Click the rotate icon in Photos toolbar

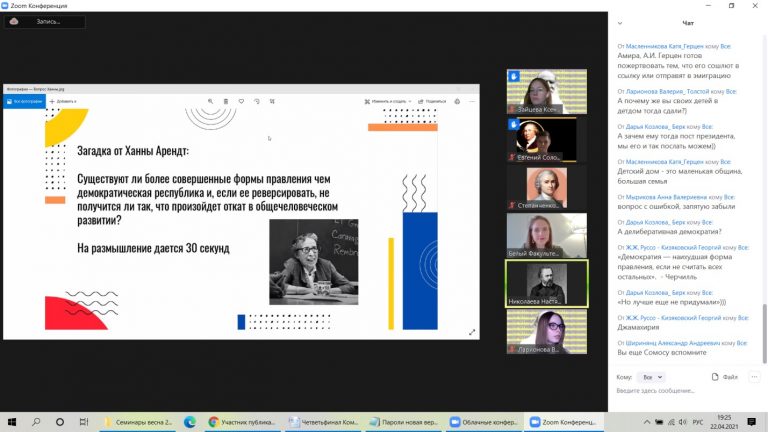tap(257, 101)
